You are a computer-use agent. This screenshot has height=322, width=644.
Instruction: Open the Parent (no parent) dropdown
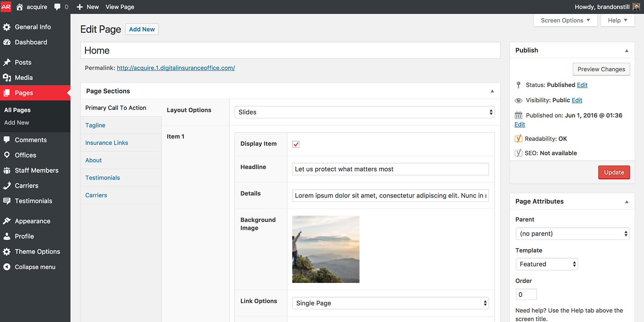click(572, 234)
